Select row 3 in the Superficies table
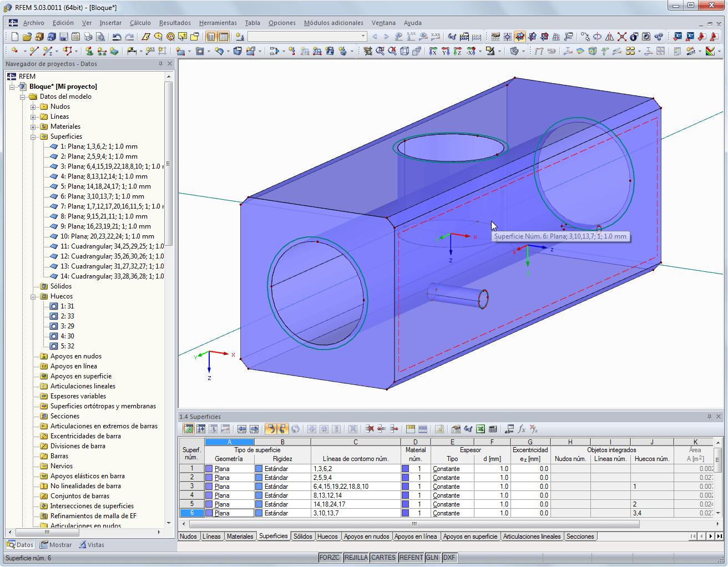 (x=192, y=486)
